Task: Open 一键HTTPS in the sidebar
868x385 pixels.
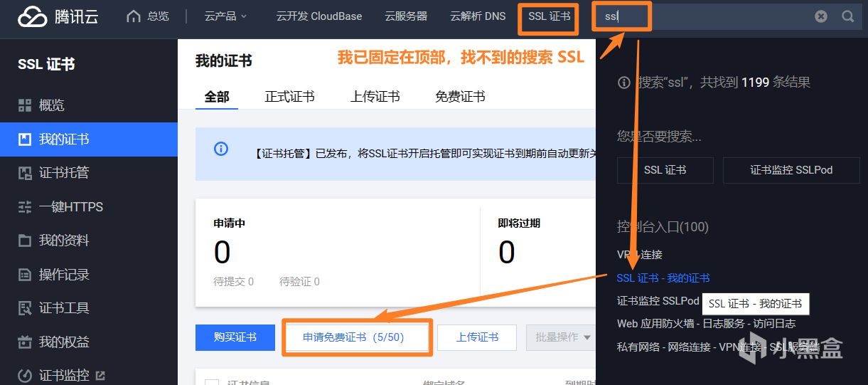Action: click(x=88, y=207)
